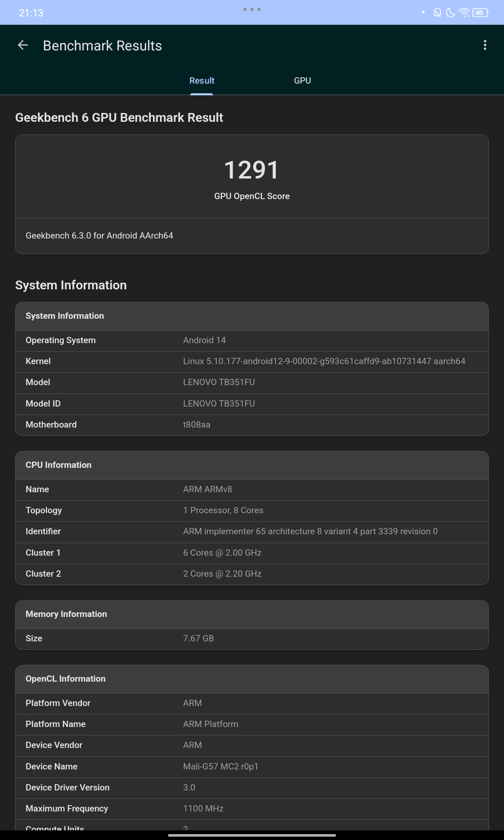The image size is (504, 840).
Task: Select the "Android 14" value
Action: pos(205,340)
